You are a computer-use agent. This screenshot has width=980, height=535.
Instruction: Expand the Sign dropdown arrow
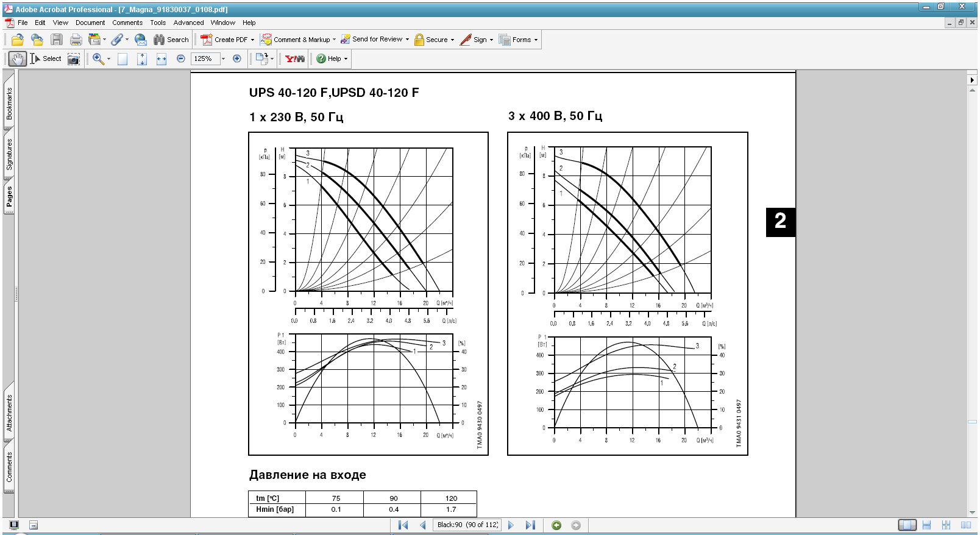491,40
